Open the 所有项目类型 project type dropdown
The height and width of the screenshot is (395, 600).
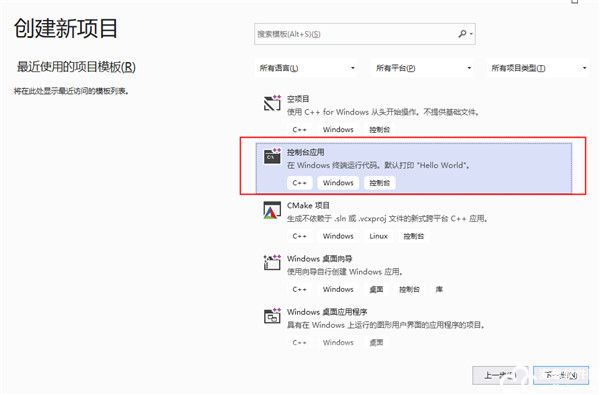pos(538,68)
